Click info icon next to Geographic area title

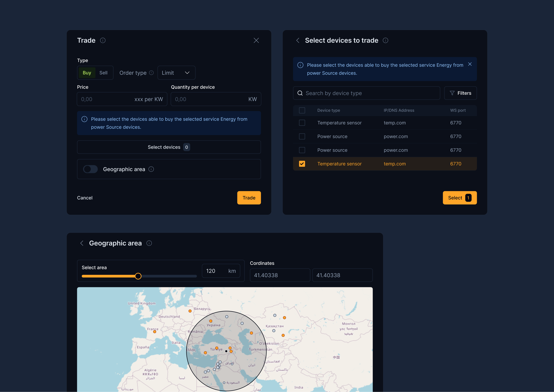[149, 243]
